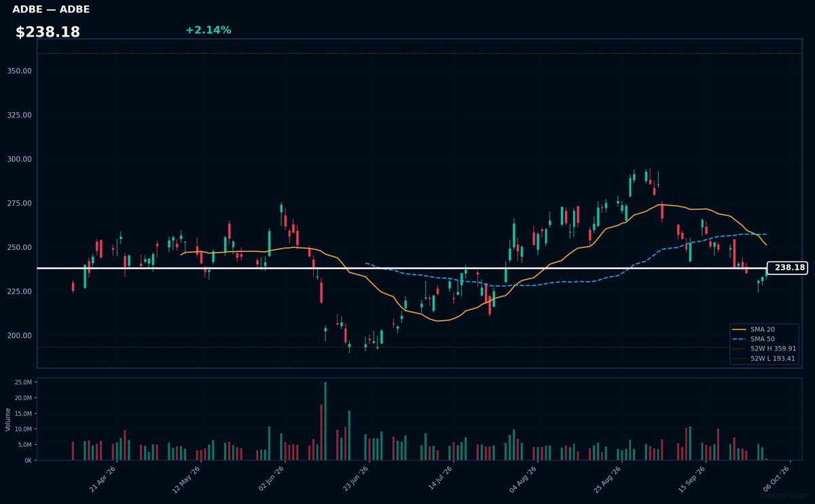
Task: Click the Volume axis title
Action: pos(8,419)
